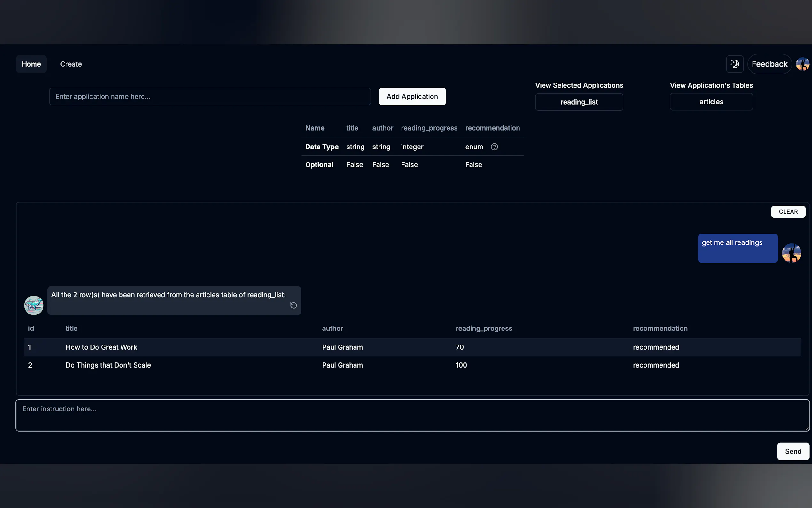This screenshot has width=812, height=508.
Task: Click the instruction text area
Action: pos(412,415)
